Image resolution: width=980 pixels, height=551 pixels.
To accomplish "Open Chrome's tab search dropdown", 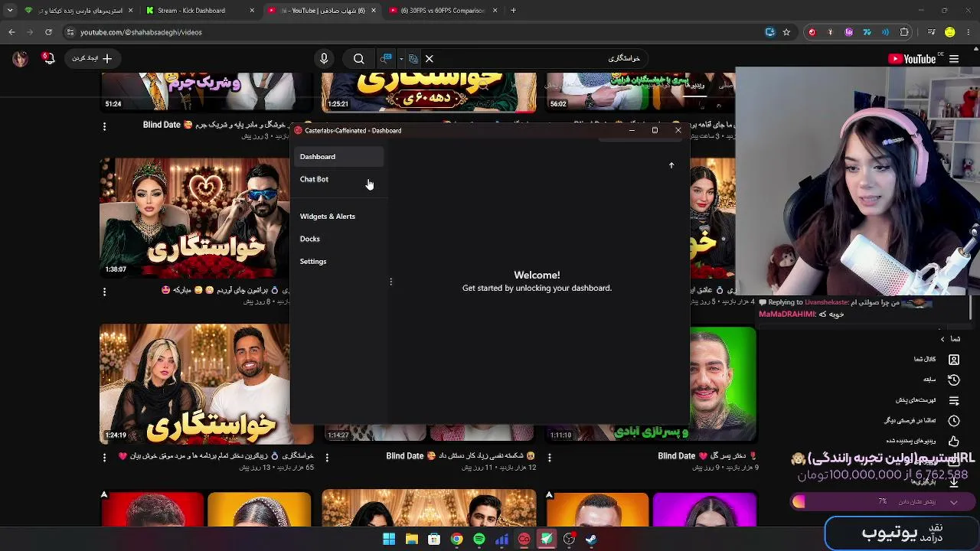I will point(10,11).
